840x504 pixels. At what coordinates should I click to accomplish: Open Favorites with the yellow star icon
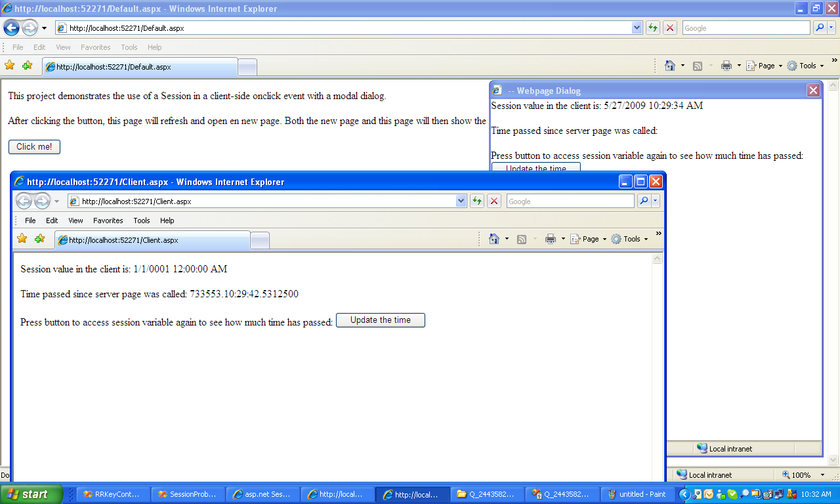22,239
